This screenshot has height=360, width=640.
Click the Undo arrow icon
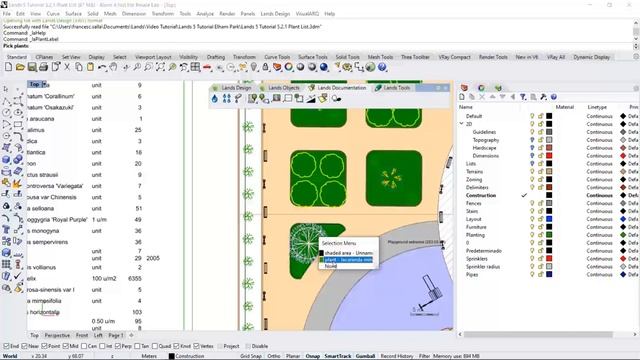102,67
